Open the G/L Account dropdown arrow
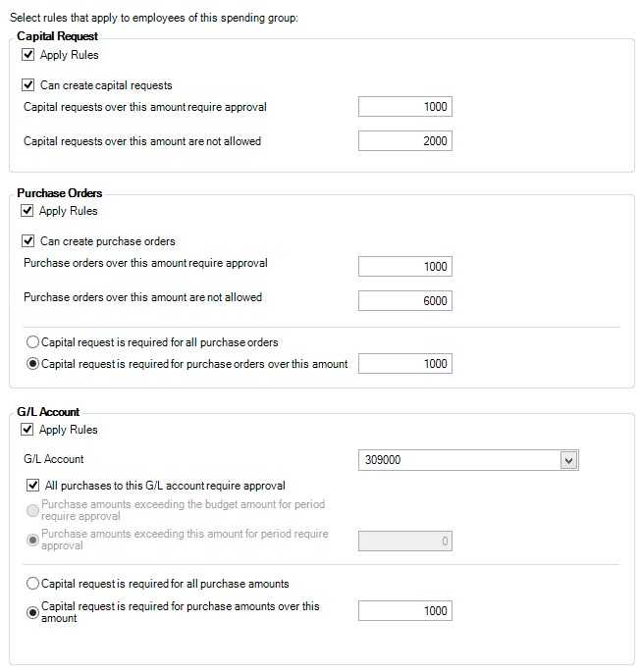The width and height of the screenshot is (640, 672). (x=567, y=460)
